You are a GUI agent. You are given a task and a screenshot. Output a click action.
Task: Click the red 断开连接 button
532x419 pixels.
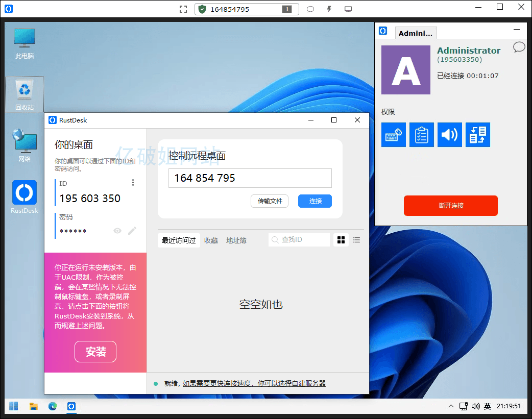(x=451, y=205)
